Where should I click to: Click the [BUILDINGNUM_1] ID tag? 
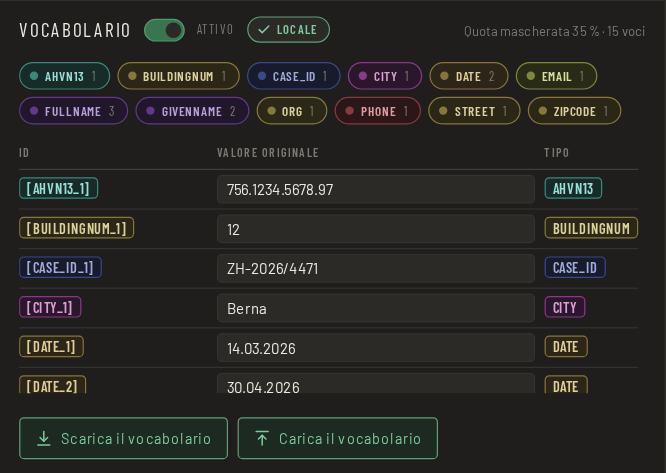point(76,228)
